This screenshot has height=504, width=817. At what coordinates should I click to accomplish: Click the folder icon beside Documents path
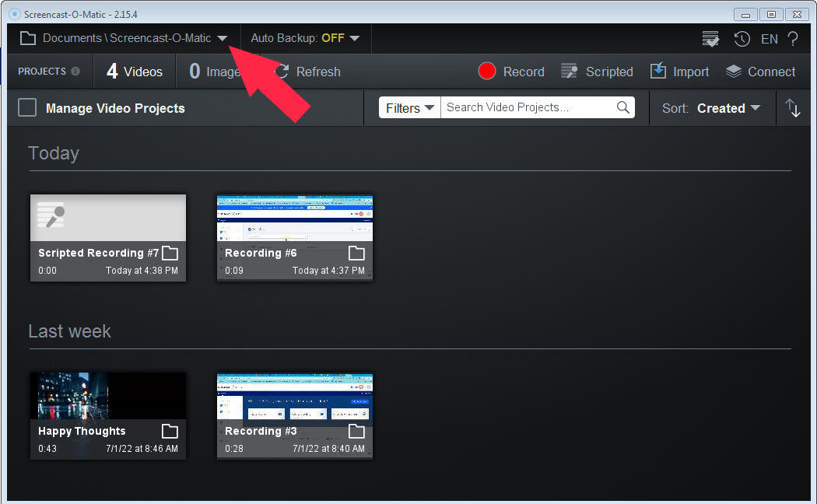coord(27,38)
